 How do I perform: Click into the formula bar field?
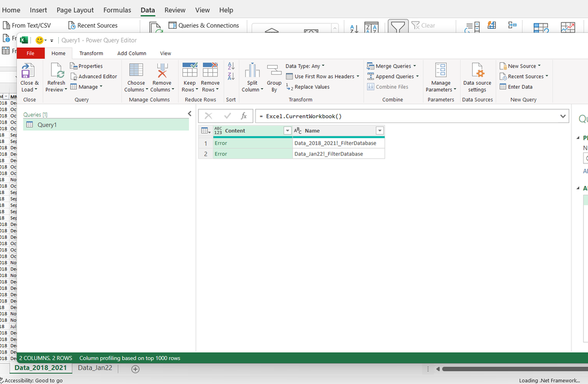(x=407, y=116)
